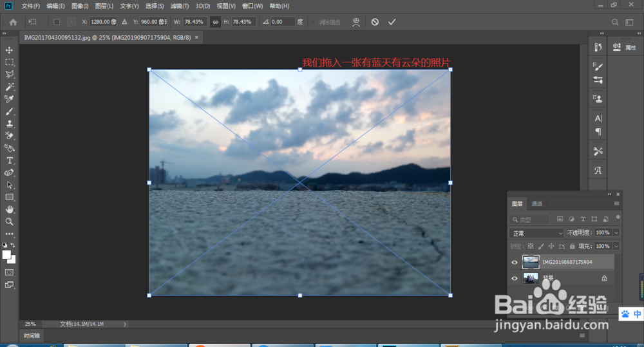Select the Eyedropper tool
This screenshot has width=644, height=347.
(x=9, y=99)
